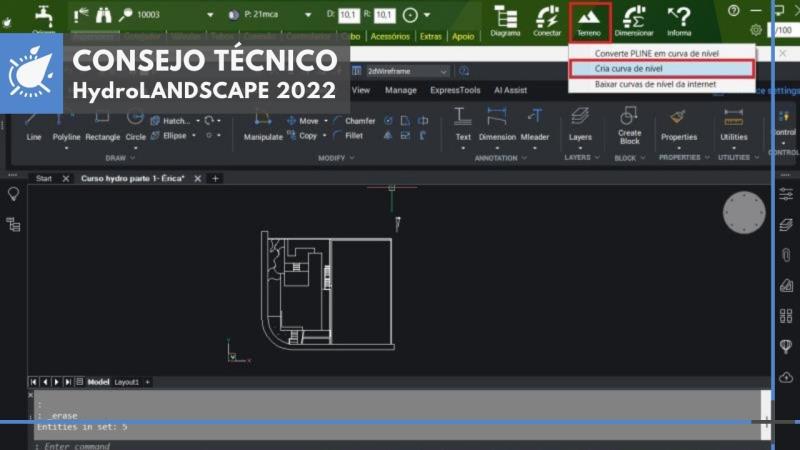Screen dimensions: 800x450
Task: Open the attachments paperclip panel
Action: [786, 255]
